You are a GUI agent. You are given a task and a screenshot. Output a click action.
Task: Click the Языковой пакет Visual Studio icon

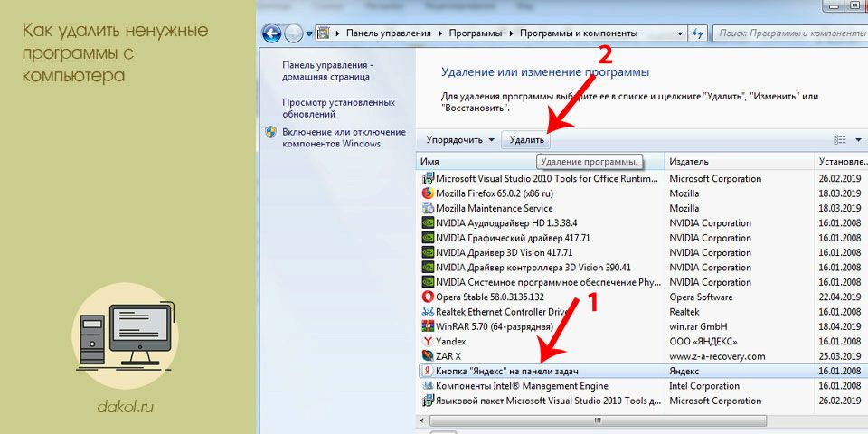(428, 401)
